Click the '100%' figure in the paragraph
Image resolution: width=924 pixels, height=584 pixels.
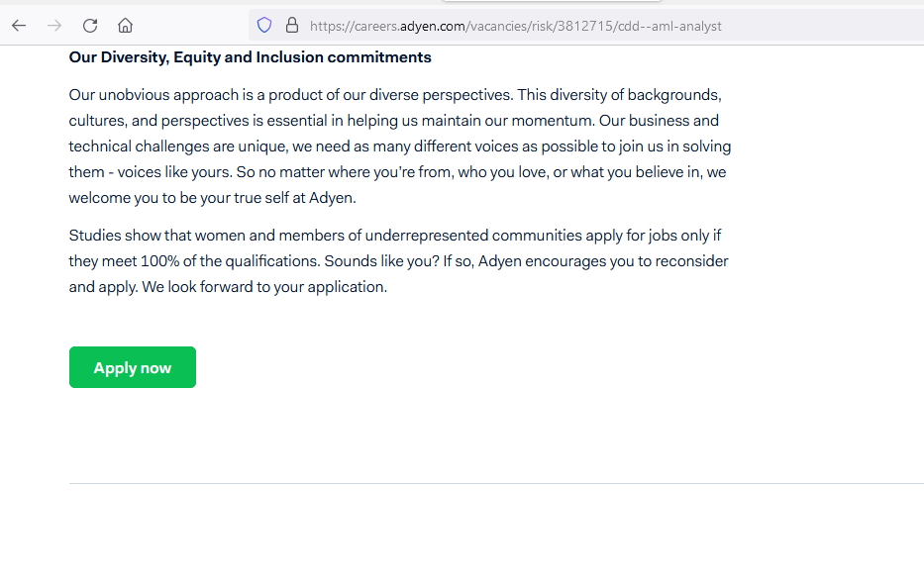[159, 261]
